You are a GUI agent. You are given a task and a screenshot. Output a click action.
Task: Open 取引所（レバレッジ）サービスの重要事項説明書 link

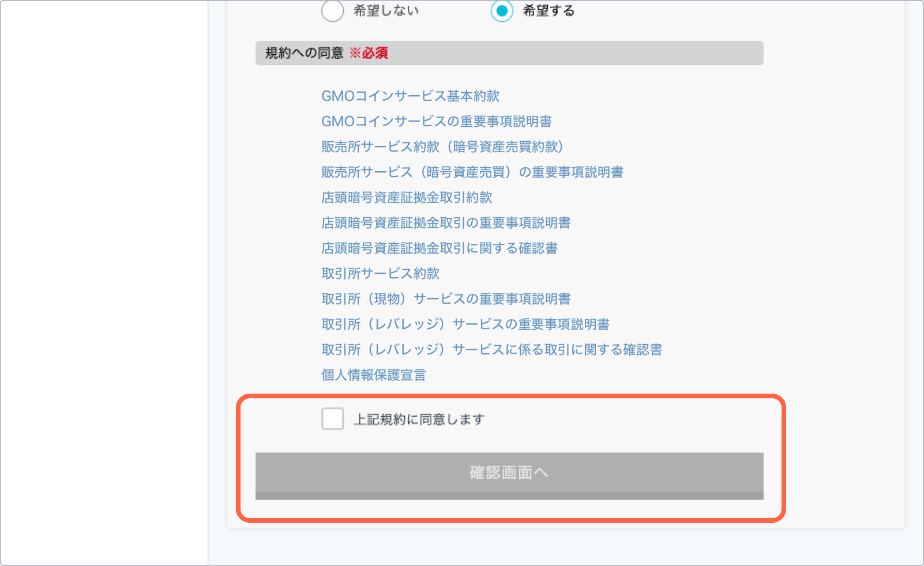click(x=465, y=324)
